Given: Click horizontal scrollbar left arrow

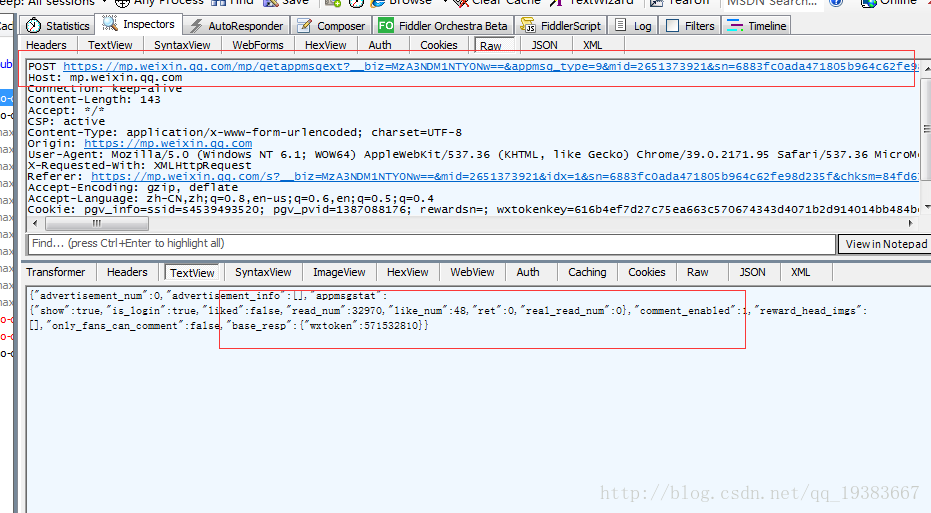Looking at the screenshot, I should click(35, 223).
